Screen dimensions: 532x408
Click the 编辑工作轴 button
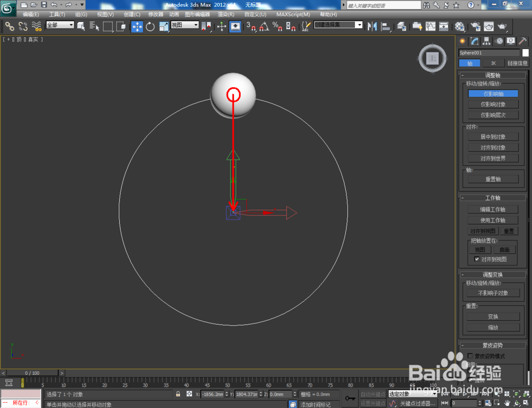click(493, 209)
